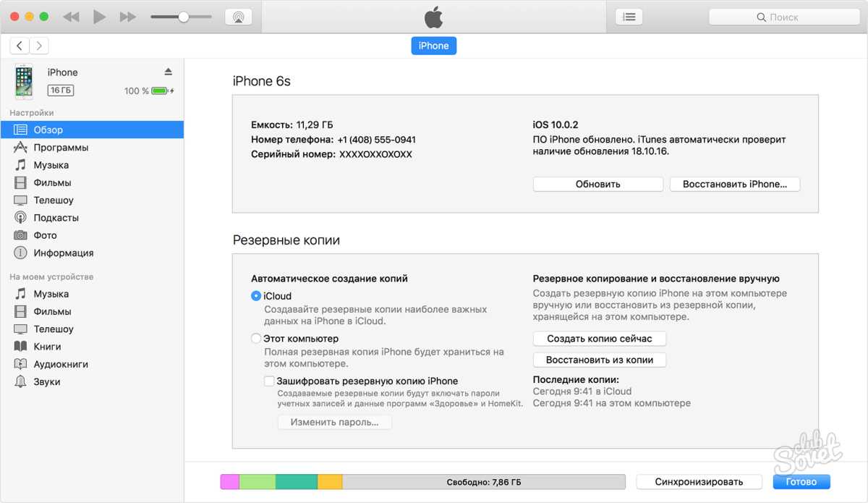The width and height of the screenshot is (868, 503).
Task: Eject the iPhone using eject icon
Action: [x=169, y=72]
